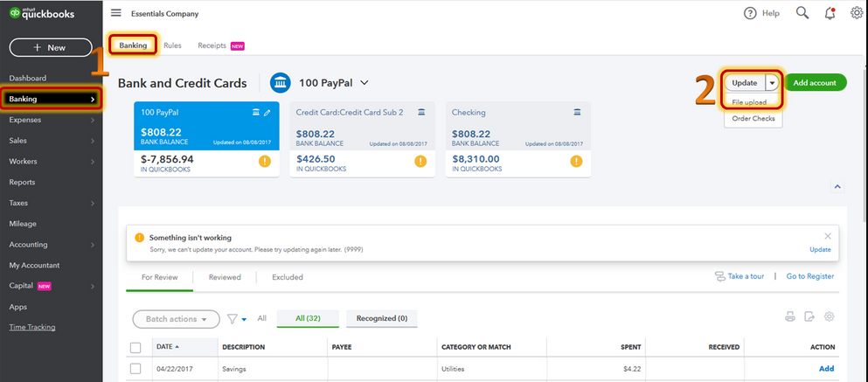Click the Add action for Savings row
The height and width of the screenshot is (382, 868).
pos(827,369)
